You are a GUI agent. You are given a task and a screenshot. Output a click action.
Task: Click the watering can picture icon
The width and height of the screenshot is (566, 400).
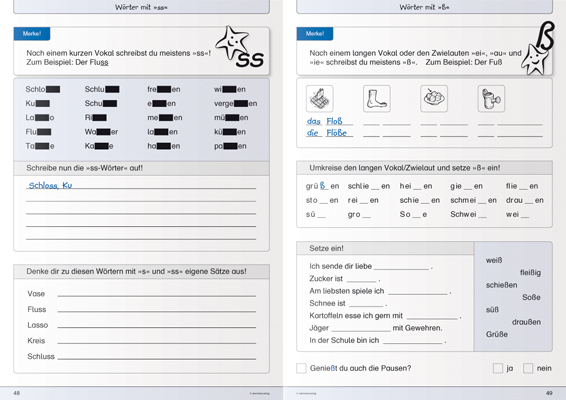(x=491, y=99)
